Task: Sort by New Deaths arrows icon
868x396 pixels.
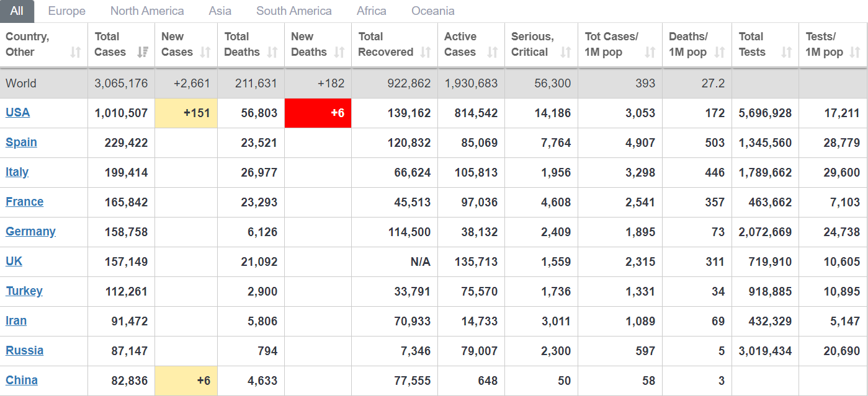Action: pyautogui.click(x=339, y=52)
